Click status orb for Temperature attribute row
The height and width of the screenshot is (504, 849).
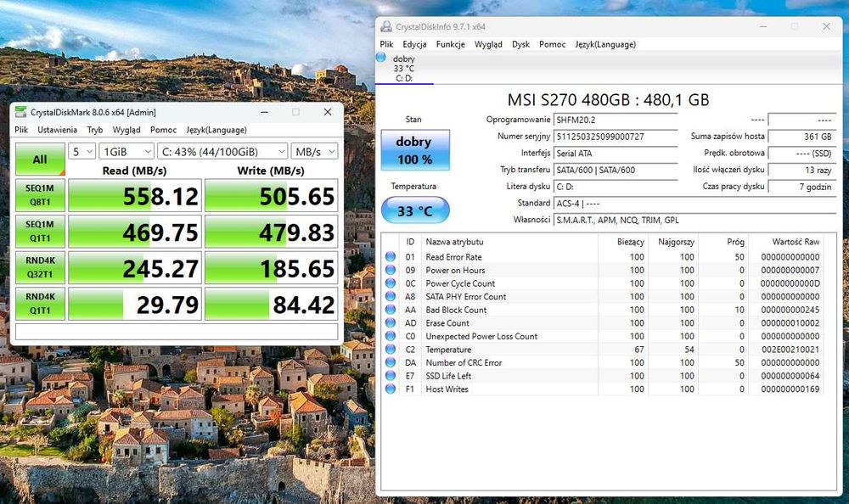coord(391,350)
